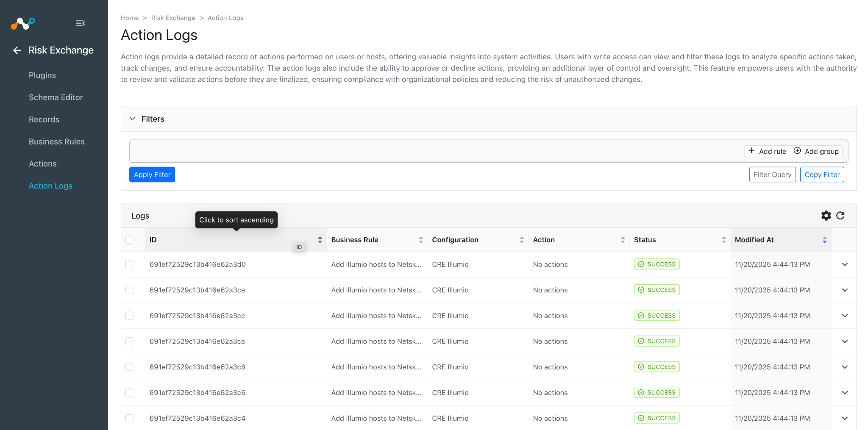This screenshot has width=868, height=430.
Task: Go to Home breadcrumb link
Action: pyautogui.click(x=130, y=18)
